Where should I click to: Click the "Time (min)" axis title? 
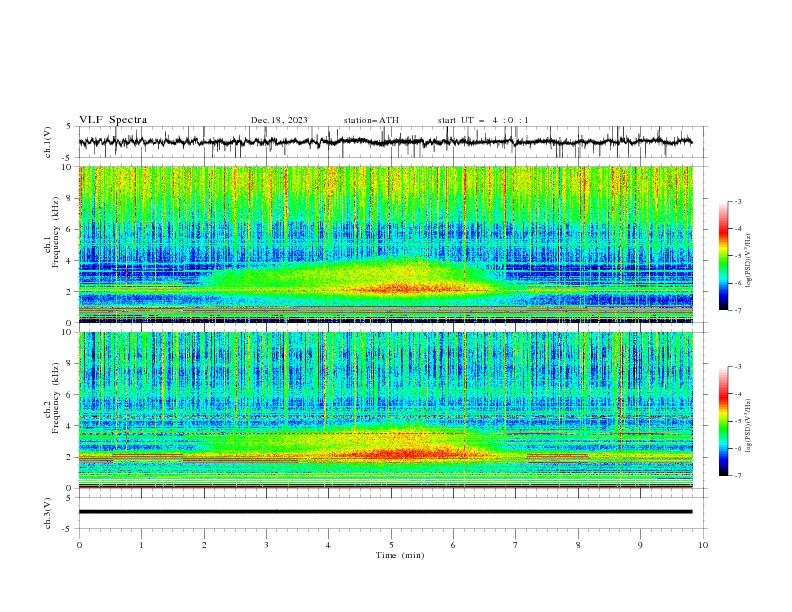tap(400, 555)
